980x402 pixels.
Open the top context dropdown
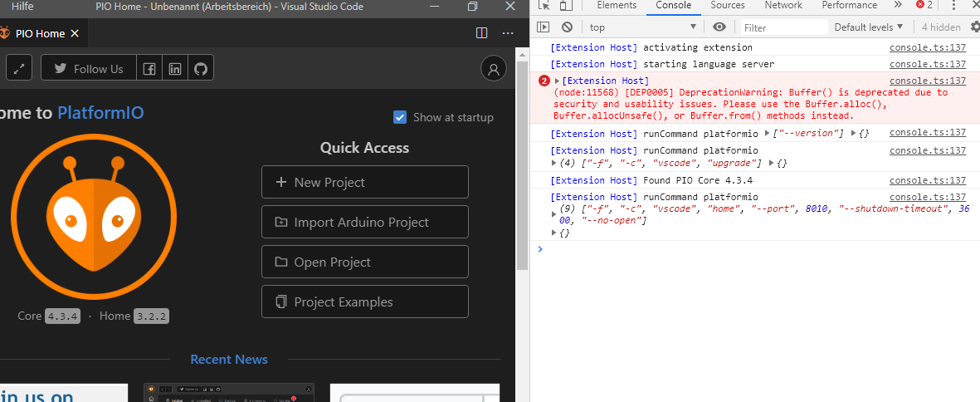click(x=642, y=27)
